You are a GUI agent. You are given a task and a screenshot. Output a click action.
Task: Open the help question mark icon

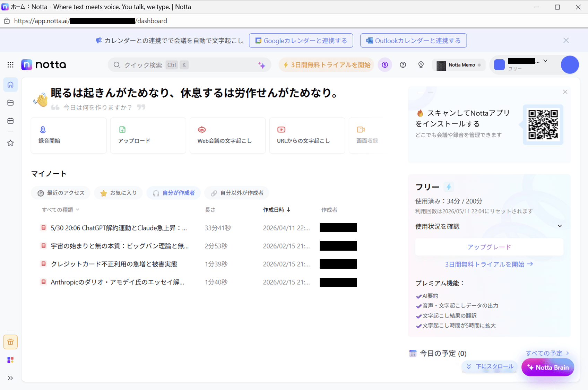[403, 65]
